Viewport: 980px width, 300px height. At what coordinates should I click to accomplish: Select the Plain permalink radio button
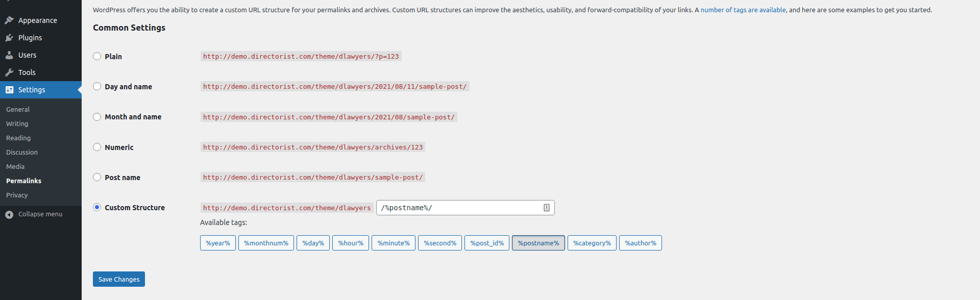(97, 56)
